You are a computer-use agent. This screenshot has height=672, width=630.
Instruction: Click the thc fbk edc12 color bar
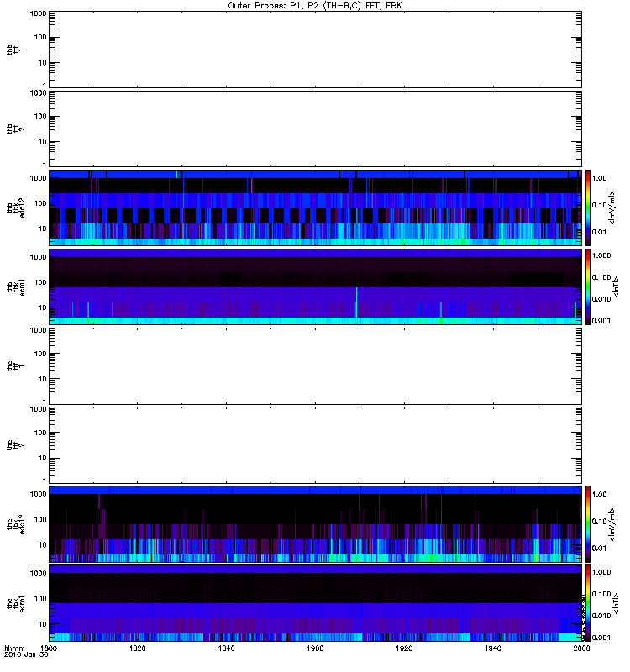click(x=588, y=524)
